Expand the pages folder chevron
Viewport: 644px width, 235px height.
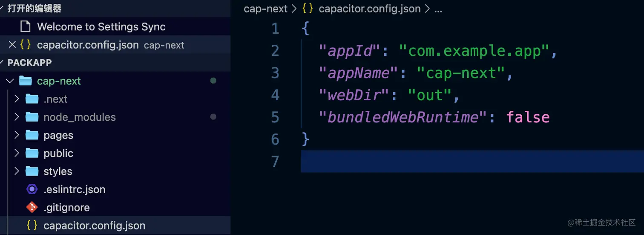click(x=17, y=135)
